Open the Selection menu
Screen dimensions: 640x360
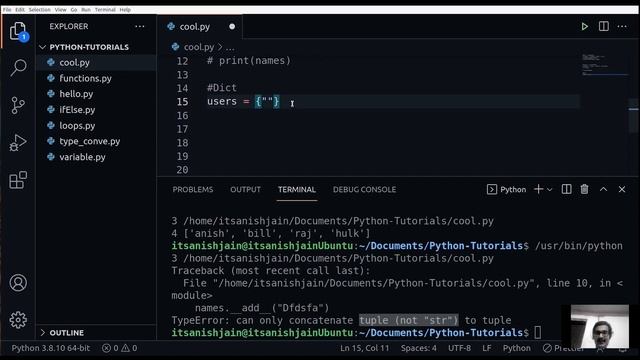(40, 9)
